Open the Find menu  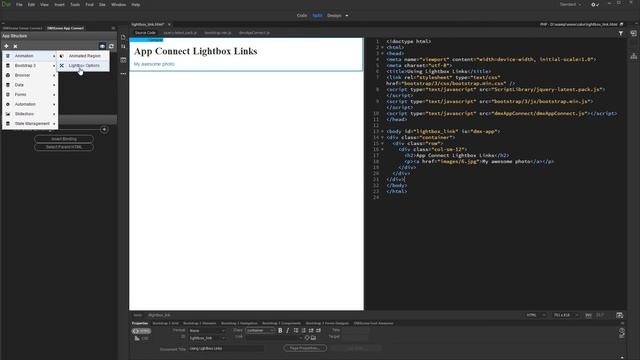pyautogui.click(x=89, y=4)
